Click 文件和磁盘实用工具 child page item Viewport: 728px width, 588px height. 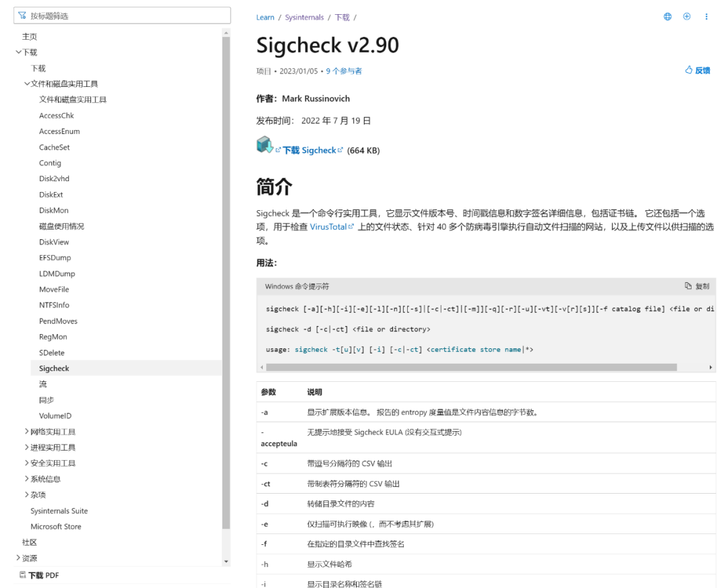pos(73,99)
